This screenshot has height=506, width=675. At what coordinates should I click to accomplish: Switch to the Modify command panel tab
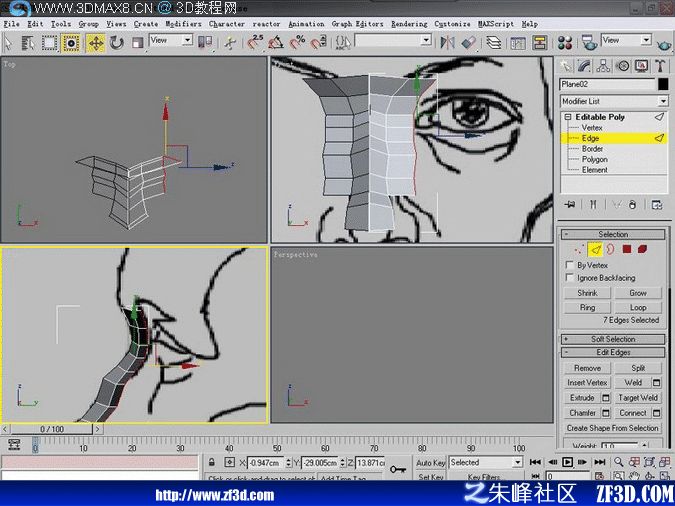click(584, 66)
